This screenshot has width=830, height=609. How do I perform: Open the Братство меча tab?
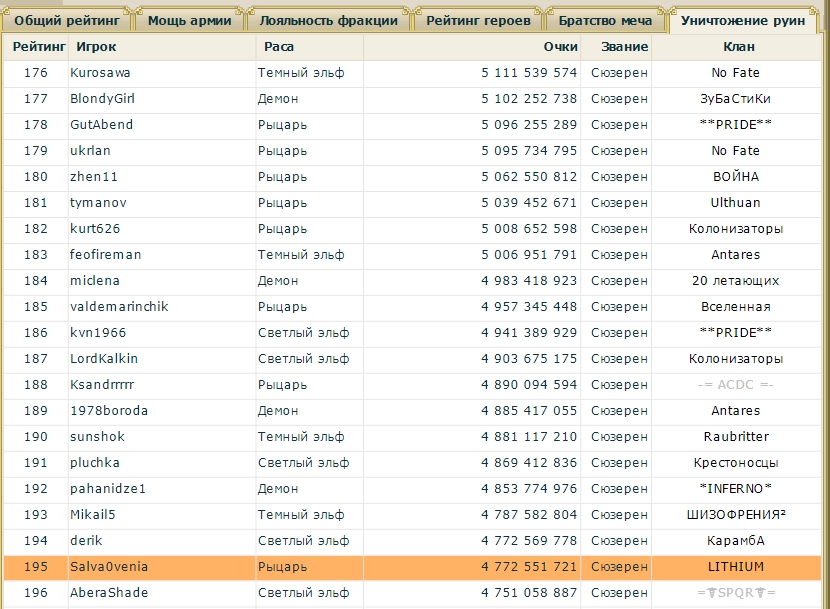605,20
